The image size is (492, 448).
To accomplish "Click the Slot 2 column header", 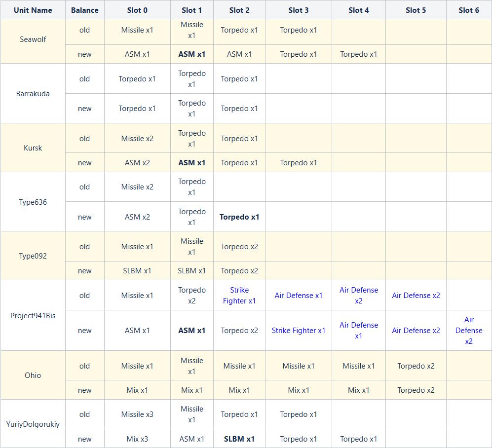I will coord(239,10).
